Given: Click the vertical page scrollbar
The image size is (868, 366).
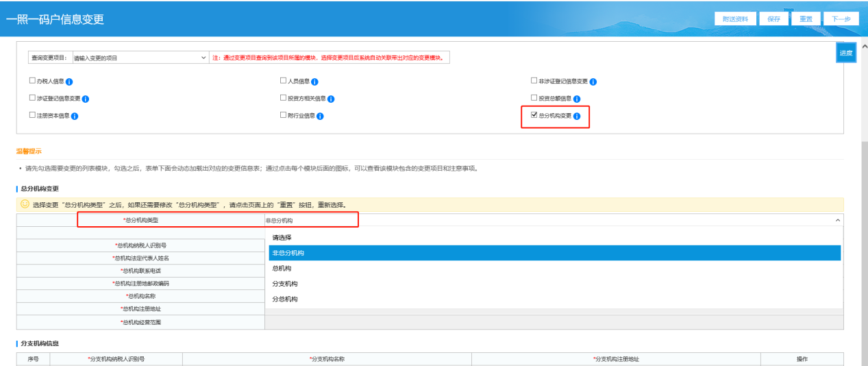Looking at the screenshot, I should coord(864,206).
